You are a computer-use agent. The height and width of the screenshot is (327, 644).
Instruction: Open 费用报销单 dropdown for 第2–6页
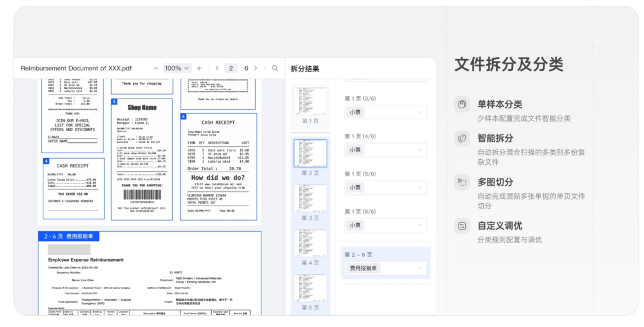[385, 268]
